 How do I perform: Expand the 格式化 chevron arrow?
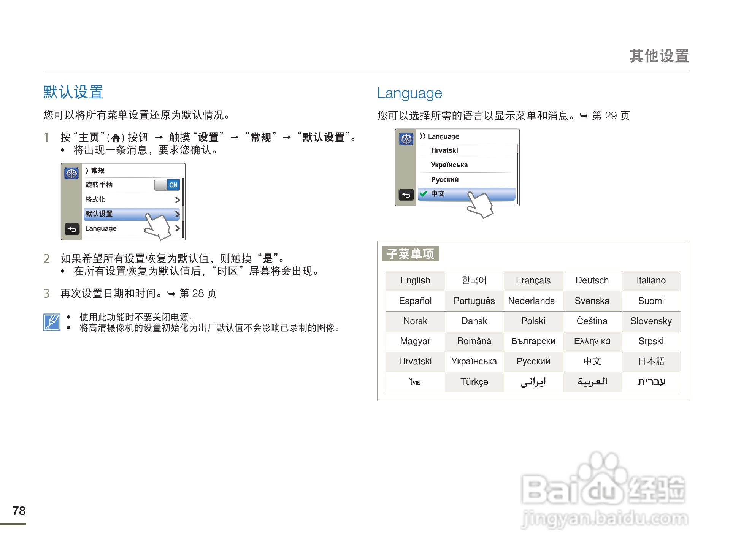click(177, 200)
